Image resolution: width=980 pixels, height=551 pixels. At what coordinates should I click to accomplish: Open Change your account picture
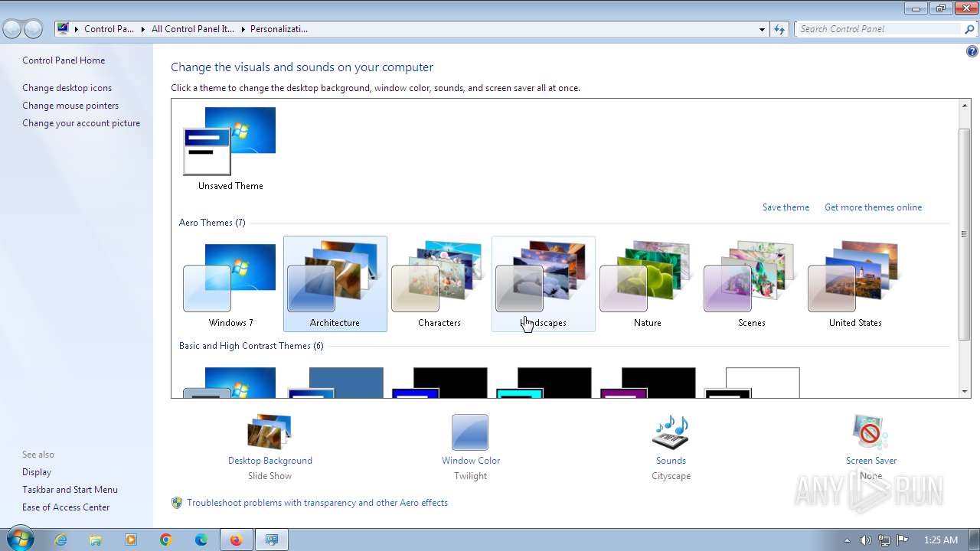81,123
